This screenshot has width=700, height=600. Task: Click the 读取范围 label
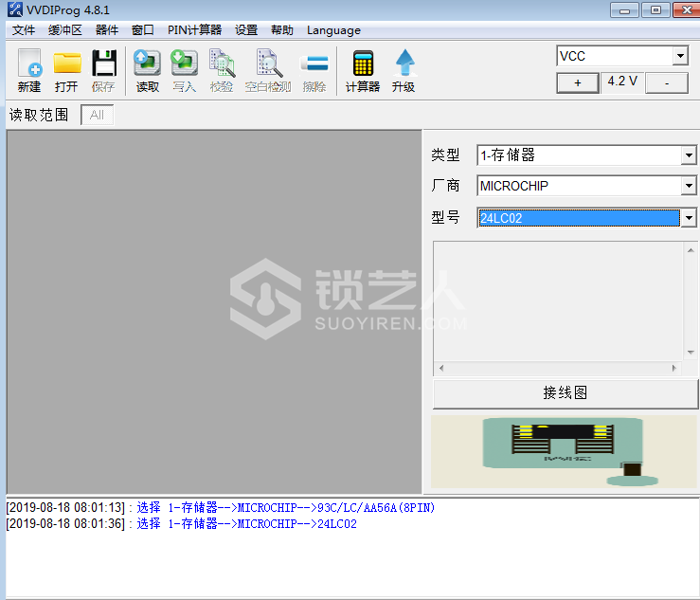point(39,116)
